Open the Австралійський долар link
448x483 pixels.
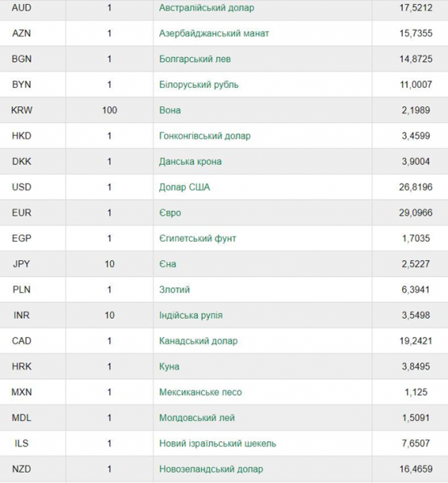coord(207,8)
